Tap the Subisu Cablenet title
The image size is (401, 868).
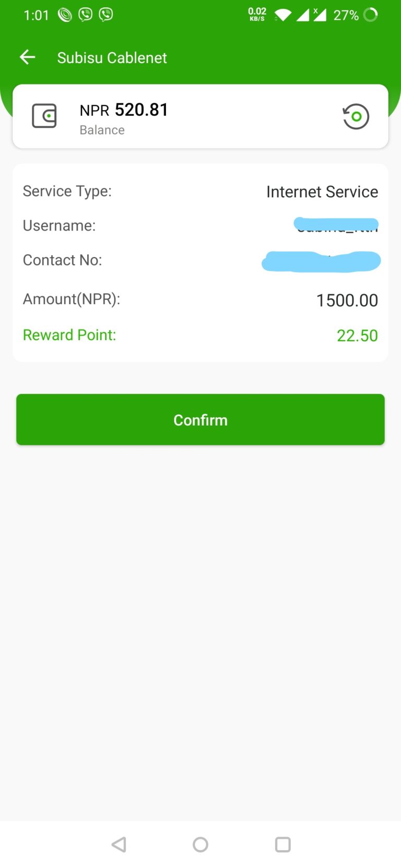(112, 58)
